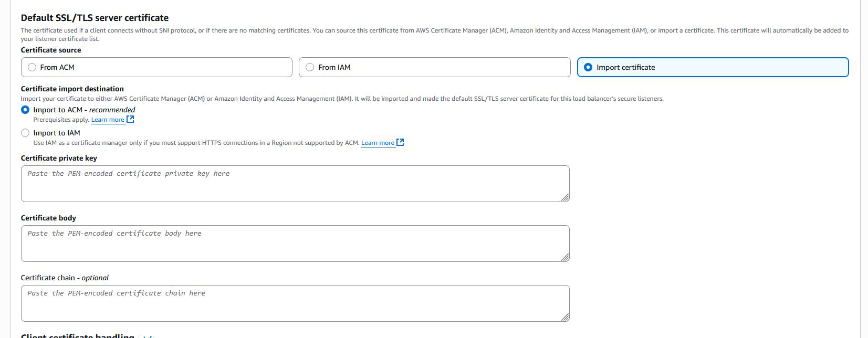
Task: Click resize grip on Certificate chain field
Action: point(565,317)
